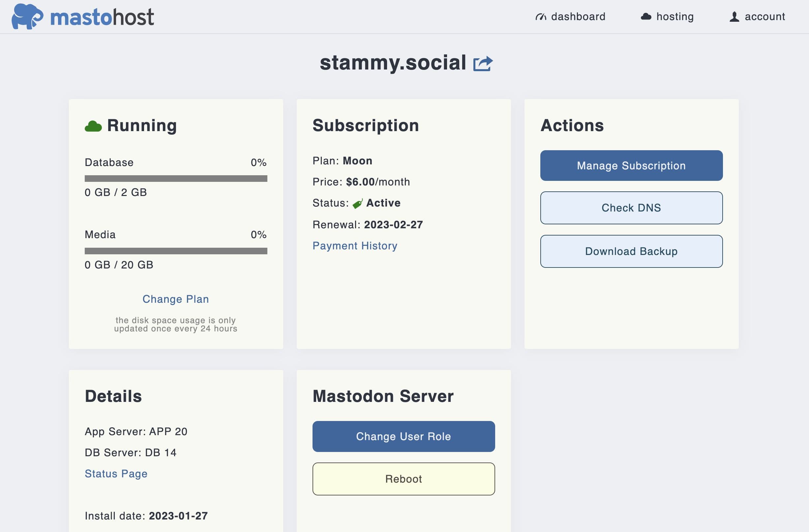Click the Active status text
This screenshot has height=532, width=809.
point(383,203)
